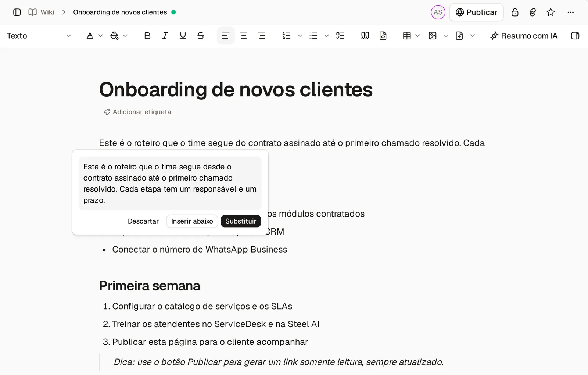
Task: Insert an image
Action: [x=433, y=36]
